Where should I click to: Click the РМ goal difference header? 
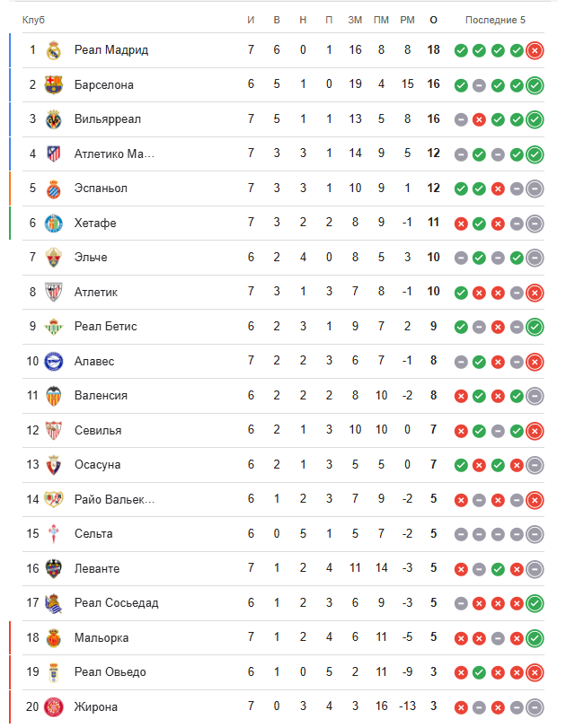click(x=408, y=20)
